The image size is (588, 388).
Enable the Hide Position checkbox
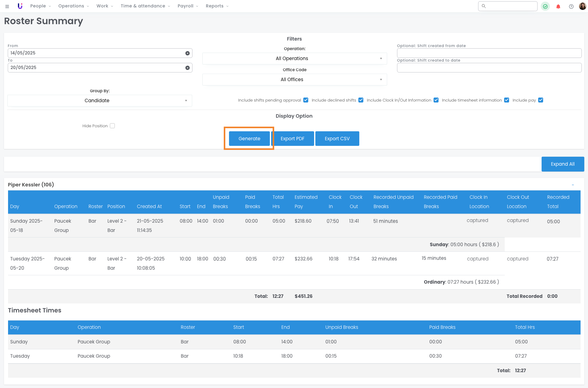(x=112, y=126)
